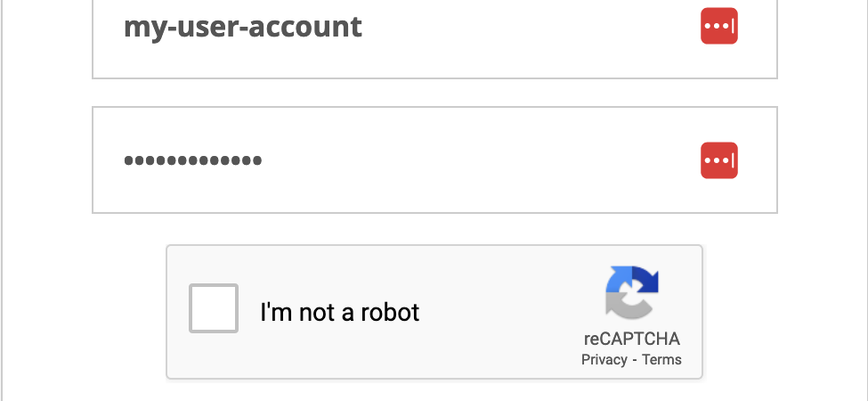Show LastPass password autofill options via red icon
This screenshot has height=401, width=868.
719,160
